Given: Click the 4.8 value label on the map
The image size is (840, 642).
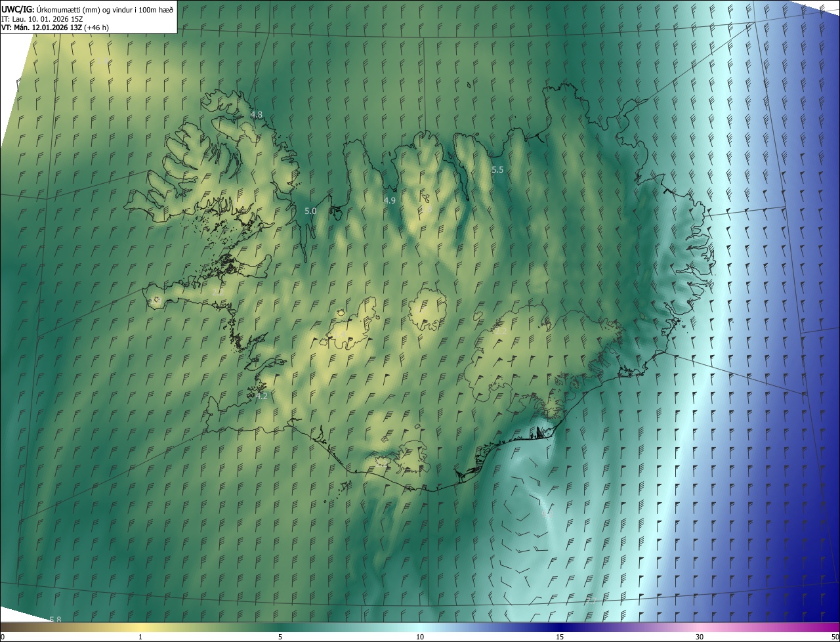Looking at the screenshot, I should coord(256,114).
